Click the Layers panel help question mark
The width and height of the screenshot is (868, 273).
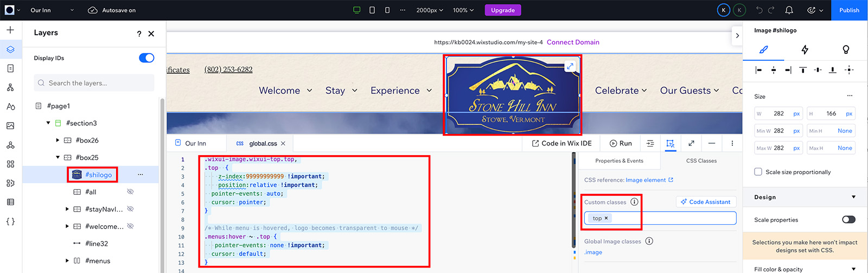[x=139, y=34]
